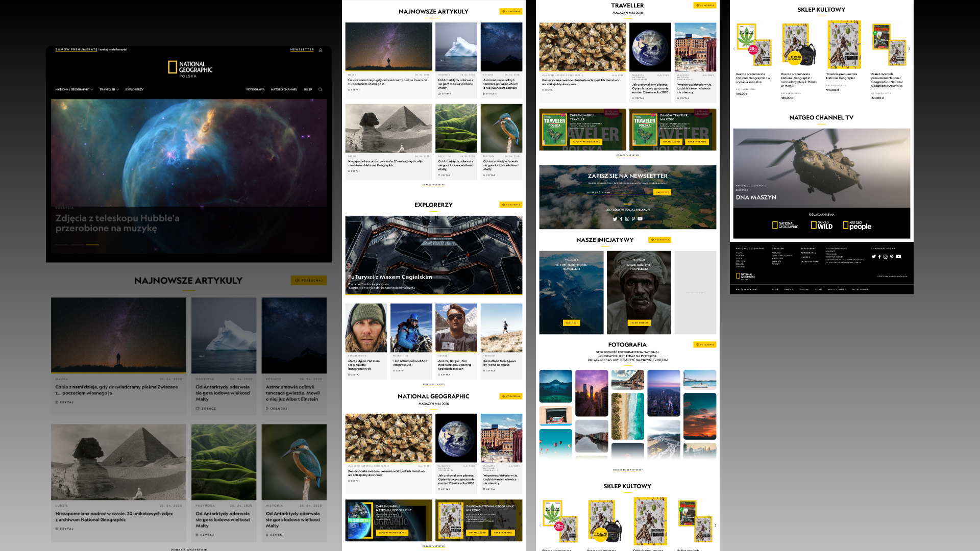Click the user account icon in header
Screen dimensions: 980x551
[321, 50]
